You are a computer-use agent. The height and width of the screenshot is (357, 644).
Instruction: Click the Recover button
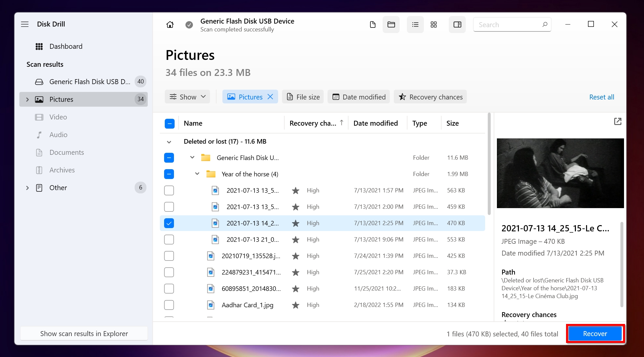click(595, 334)
